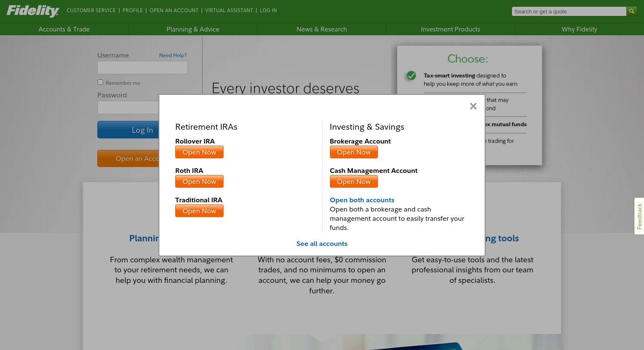Click the Log In header link
This screenshot has width=644, height=350.
(268, 10)
